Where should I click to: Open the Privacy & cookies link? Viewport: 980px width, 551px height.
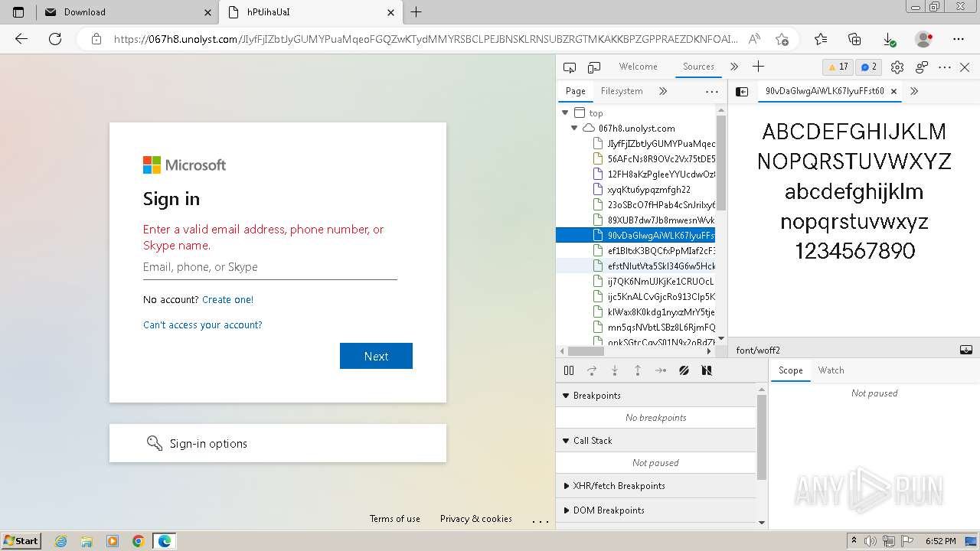point(476,519)
